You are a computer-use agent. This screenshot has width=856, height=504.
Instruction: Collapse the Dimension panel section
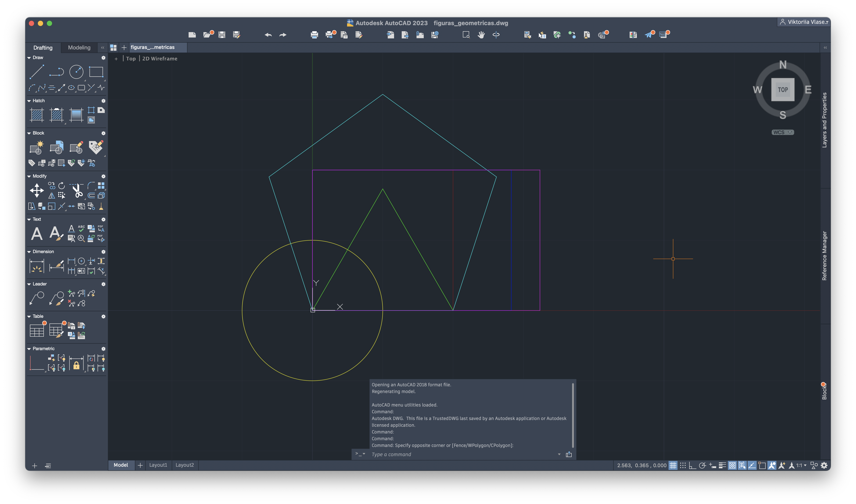point(29,252)
